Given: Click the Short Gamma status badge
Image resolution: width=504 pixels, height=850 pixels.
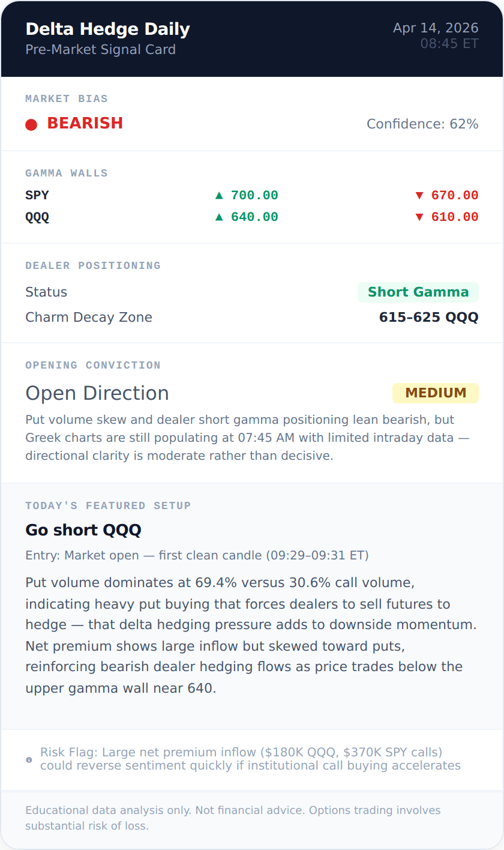Looking at the screenshot, I should coord(418,292).
